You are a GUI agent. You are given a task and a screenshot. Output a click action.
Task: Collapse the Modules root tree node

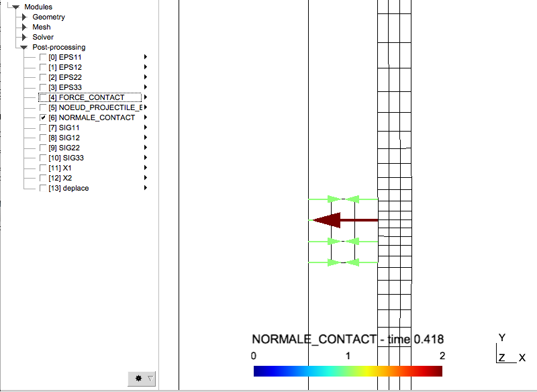coord(16,7)
